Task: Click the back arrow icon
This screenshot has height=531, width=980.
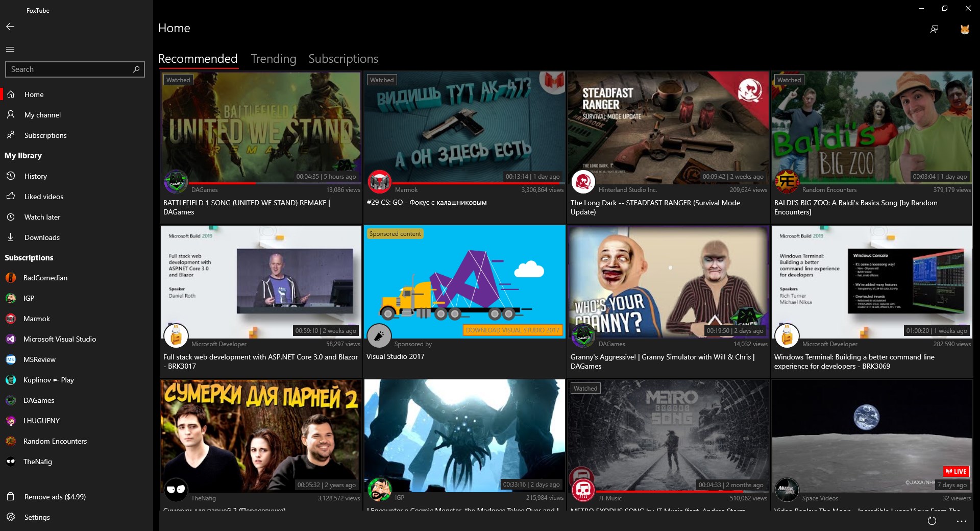Action: [10, 27]
